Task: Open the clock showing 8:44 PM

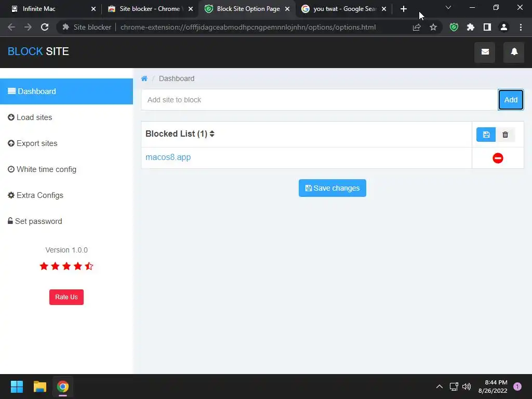Action: pos(493,387)
